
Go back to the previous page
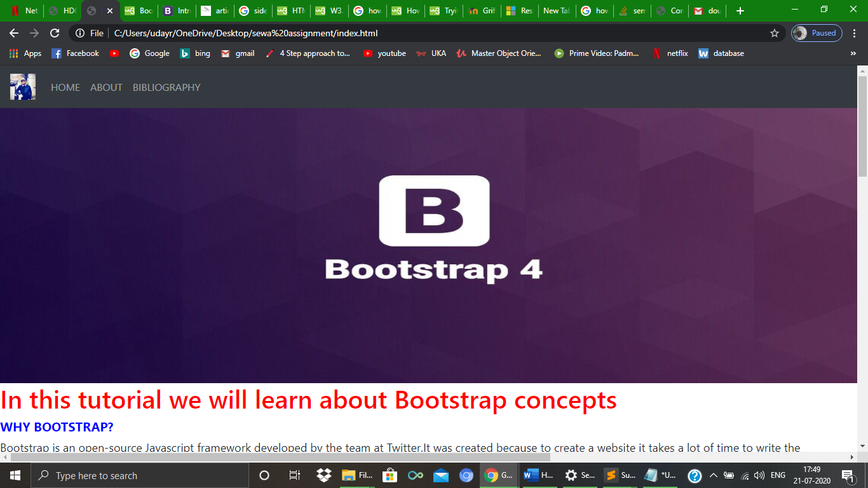(14, 33)
